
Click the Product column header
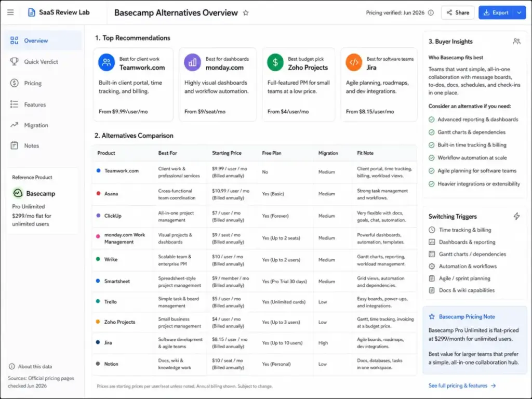(106, 153)
